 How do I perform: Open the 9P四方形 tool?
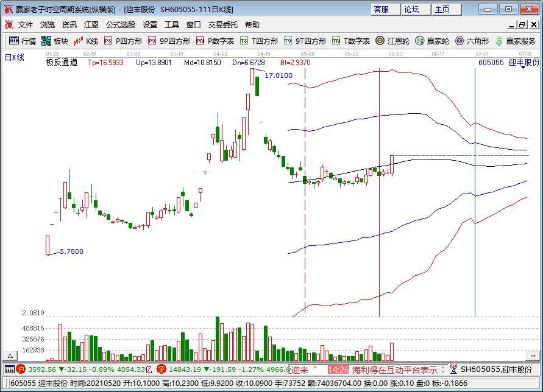point(169,41)
